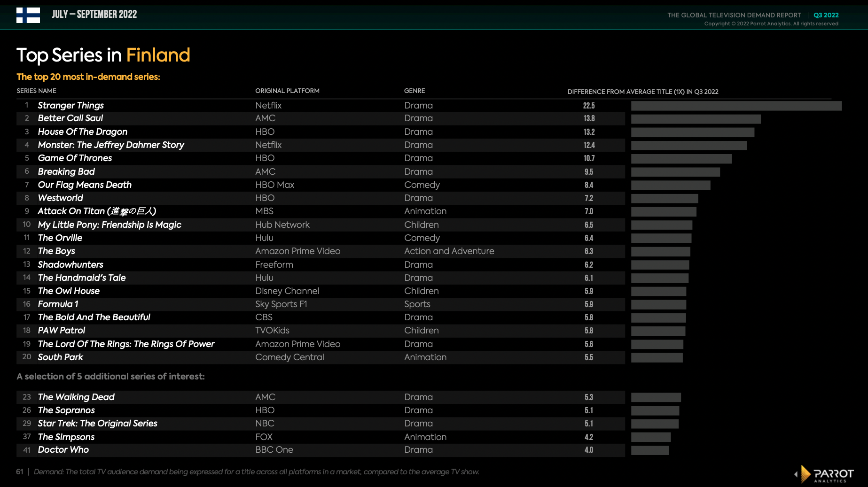Select the 'Stranger Things' series name

coord(70,105)
